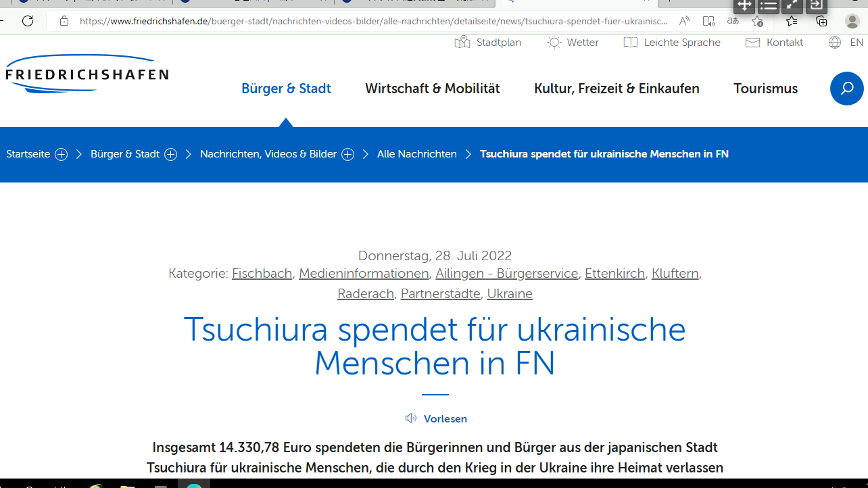Expand the plus next to Startseite

(x=61, y=154)
